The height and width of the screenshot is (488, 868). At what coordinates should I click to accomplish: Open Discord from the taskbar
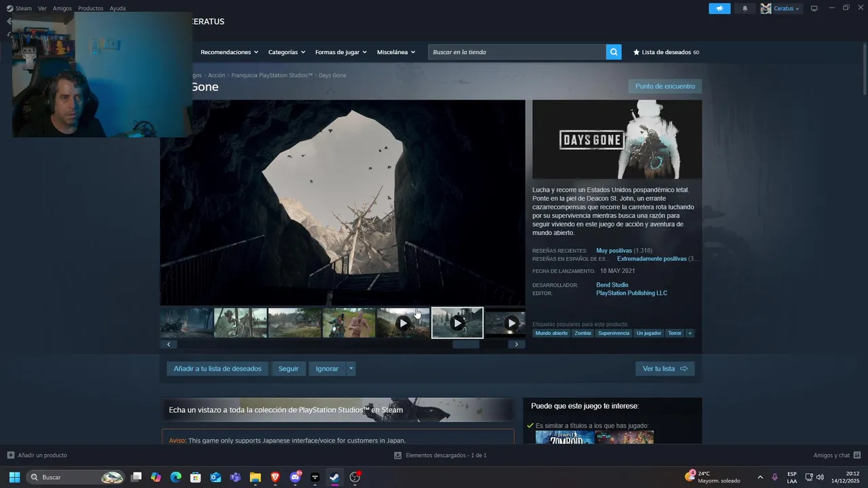[x=295, y=477]
